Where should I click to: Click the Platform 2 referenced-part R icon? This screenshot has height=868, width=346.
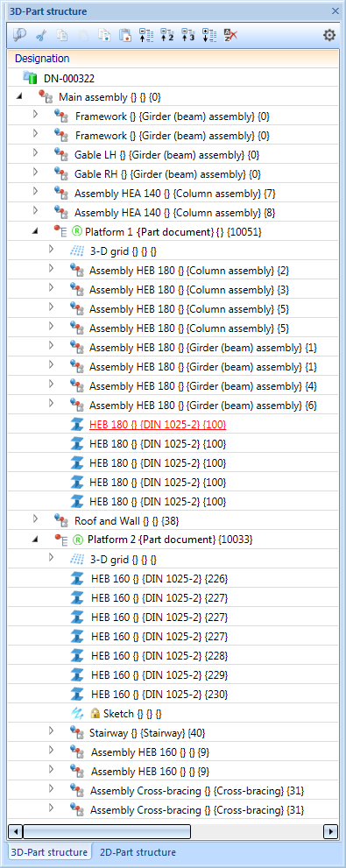pyautogui.click(x=77, y=539)
